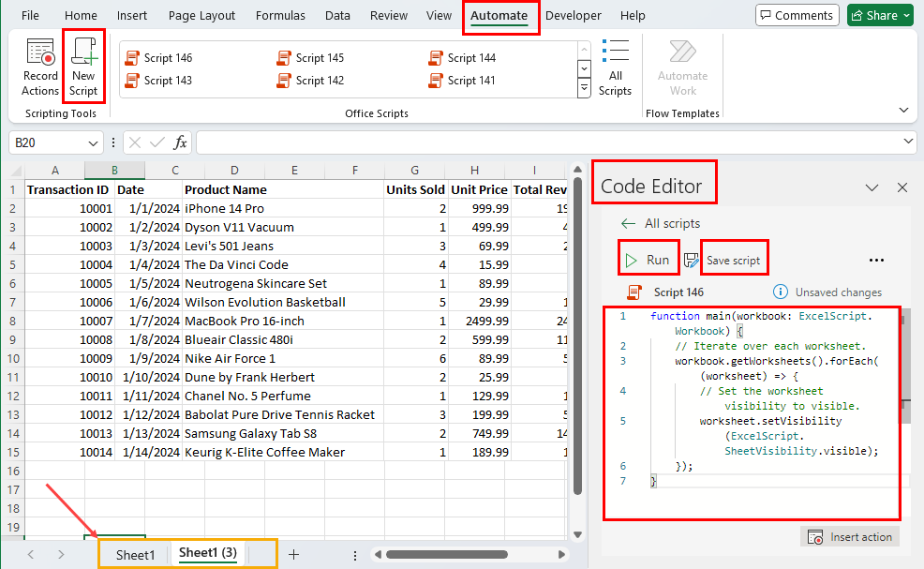The height and width of the screenshot is (569, 924).
Task: Move up one row in the scripts gallery
Action: click(584, 50)
